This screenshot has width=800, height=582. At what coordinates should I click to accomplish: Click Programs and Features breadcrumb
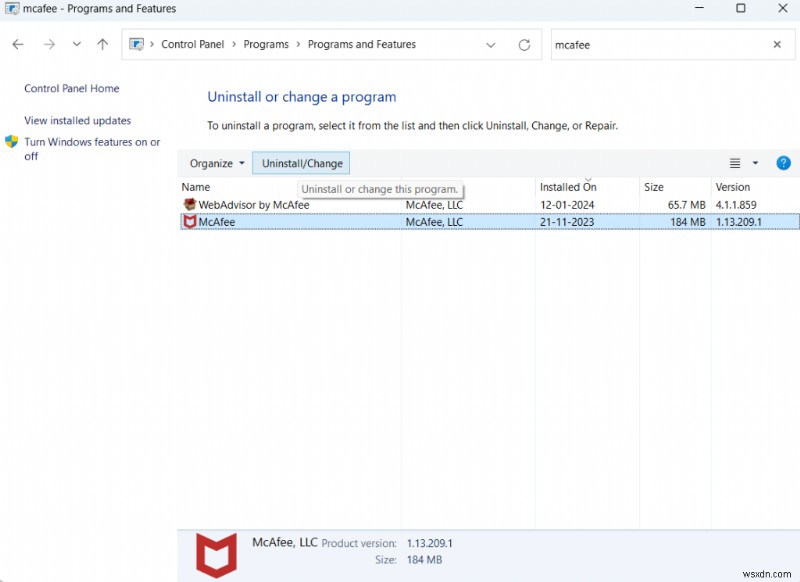(x=362, y=44)
